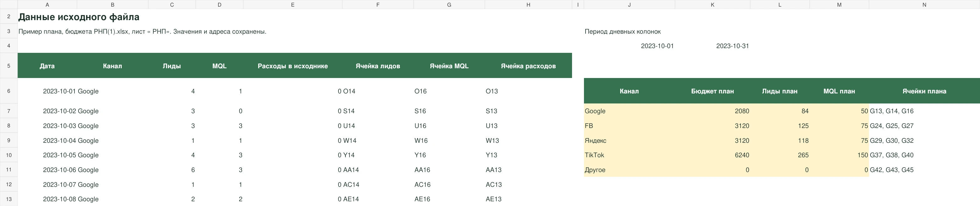Image resolution: width=980 pixels, height=206 pixels.
Task: Select the date cell 2023-10-05
Action: pos(47,155)
